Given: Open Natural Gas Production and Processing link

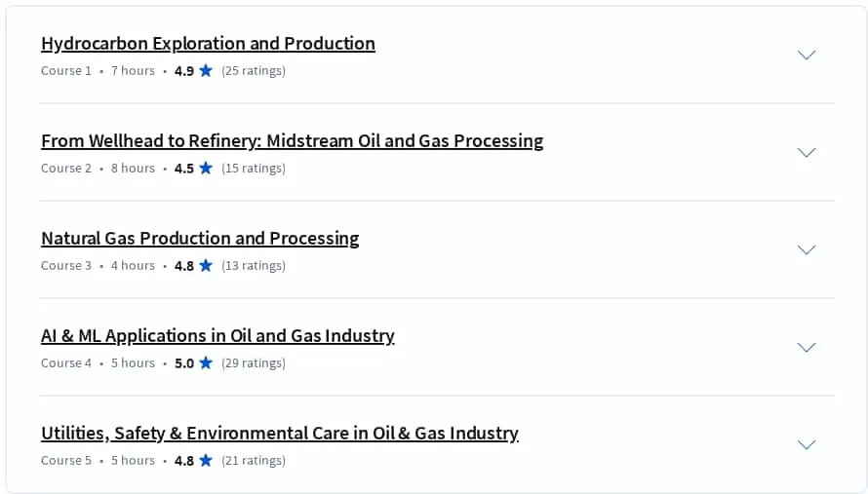Looking at the screenshot, I should (200, 239).
